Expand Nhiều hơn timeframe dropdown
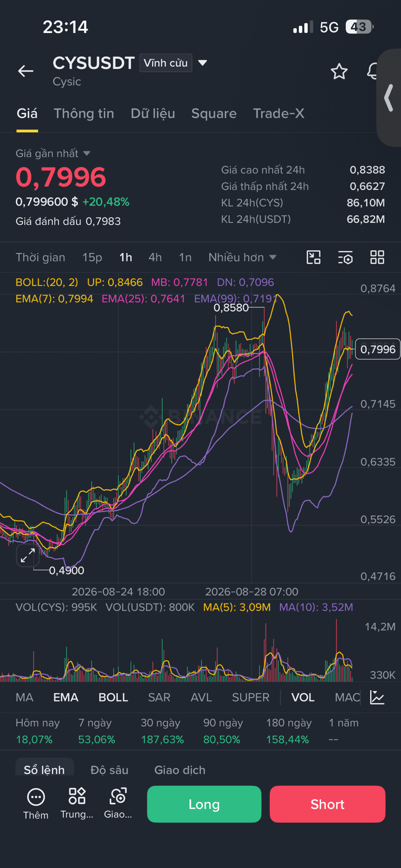Image resolution: width=401 pixels, height=868 pixels. click(x=242, y=257)
